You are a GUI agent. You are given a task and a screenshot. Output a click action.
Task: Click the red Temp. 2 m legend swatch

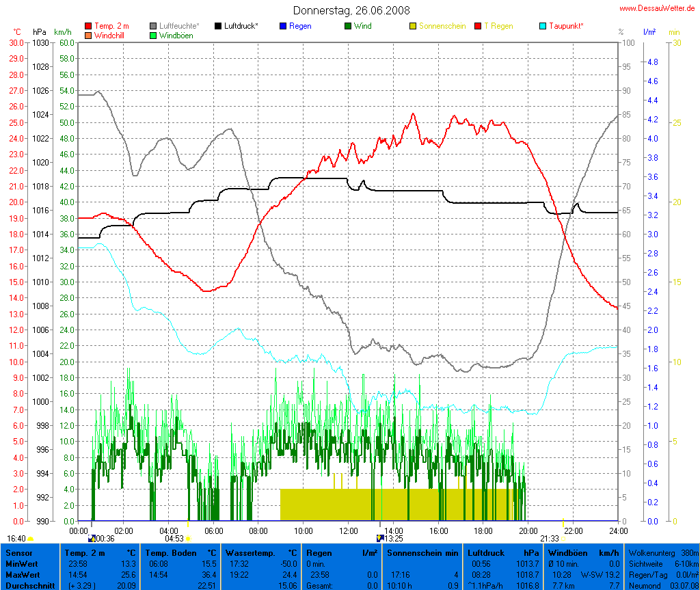88,26
